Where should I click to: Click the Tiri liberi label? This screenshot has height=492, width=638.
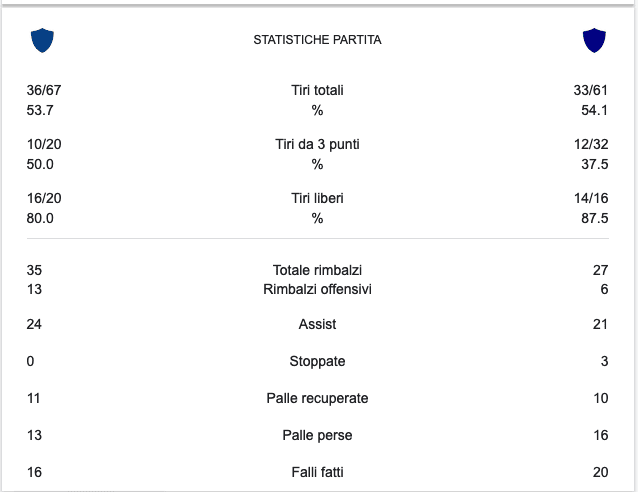[x=317, y=198]
